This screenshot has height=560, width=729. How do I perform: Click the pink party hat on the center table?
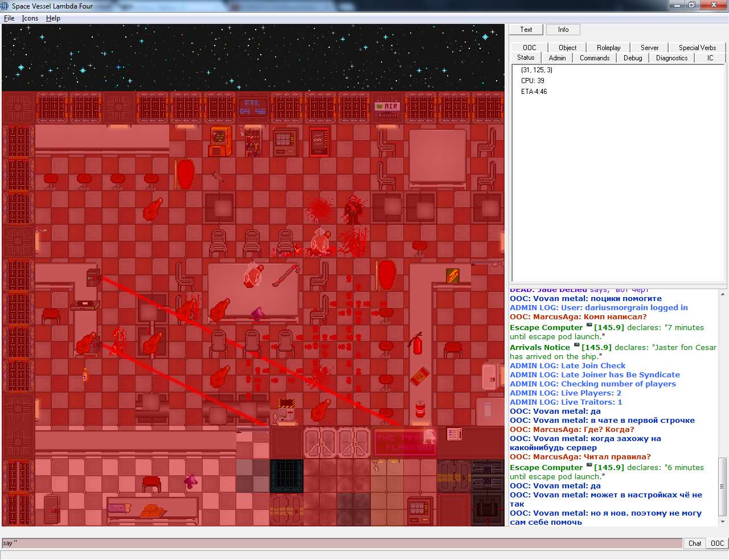257,312
